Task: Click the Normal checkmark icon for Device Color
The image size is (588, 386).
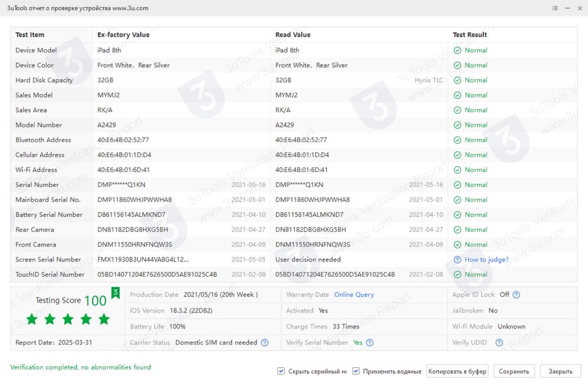Action: 457,65
